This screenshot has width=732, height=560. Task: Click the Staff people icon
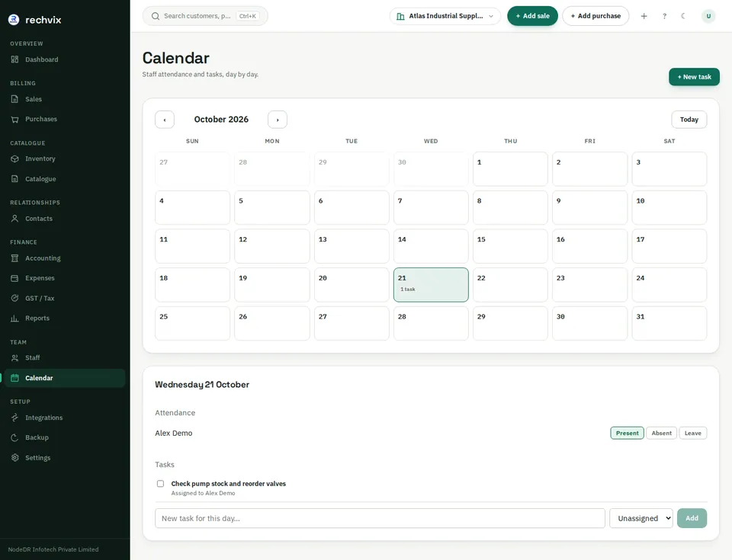pos(15,358)
